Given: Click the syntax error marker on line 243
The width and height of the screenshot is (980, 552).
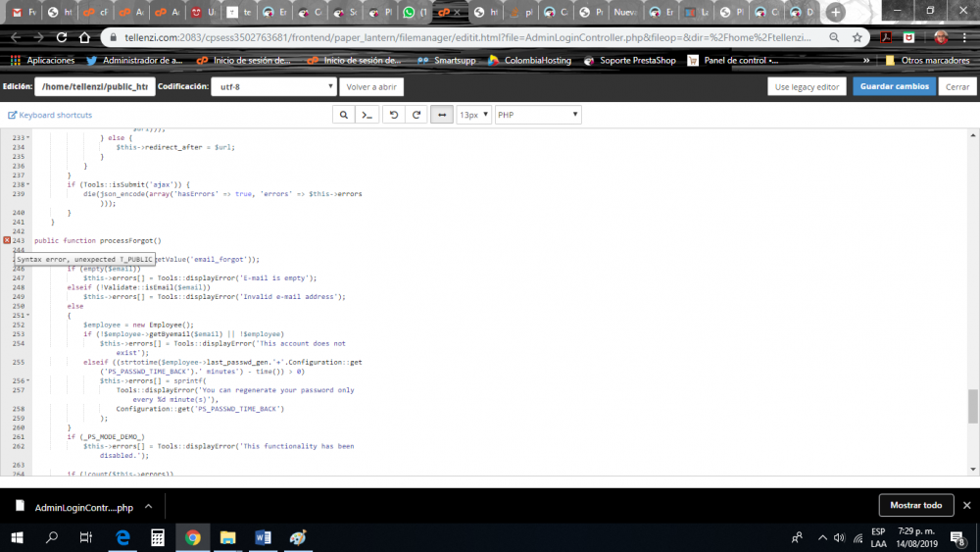Looking at the screenshot, I should (x=7, y=240).
